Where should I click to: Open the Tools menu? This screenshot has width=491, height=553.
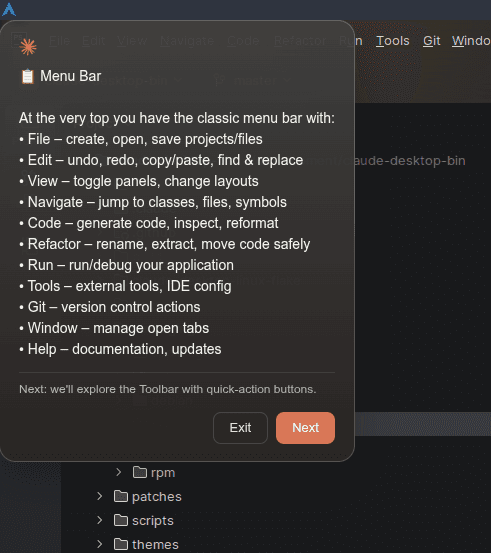(x=393, y=41)
